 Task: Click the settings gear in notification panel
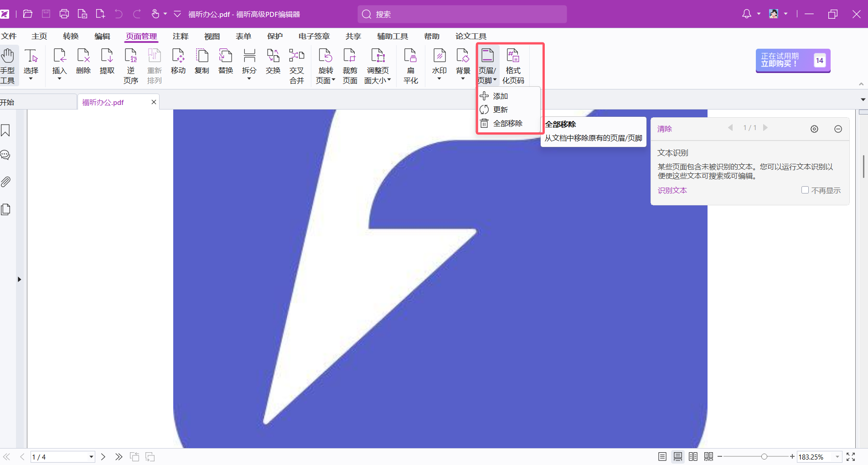coord(814,129)
